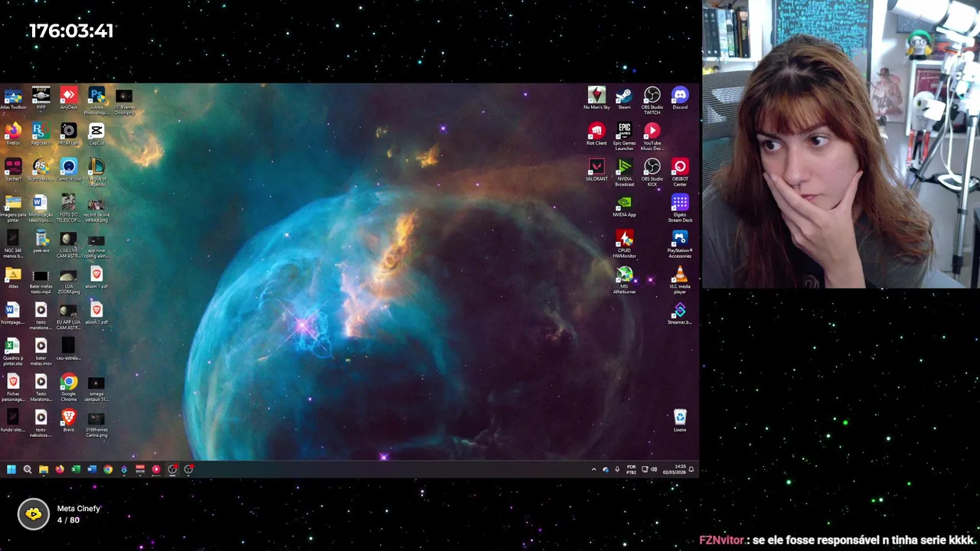
Task: Launch Adobe Photoshop desktop shortcut
Action: tap(96, 101)
